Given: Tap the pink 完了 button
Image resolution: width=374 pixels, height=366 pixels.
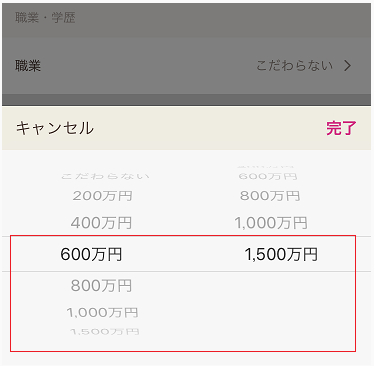Looking at the screenshot, I should 341,128.
